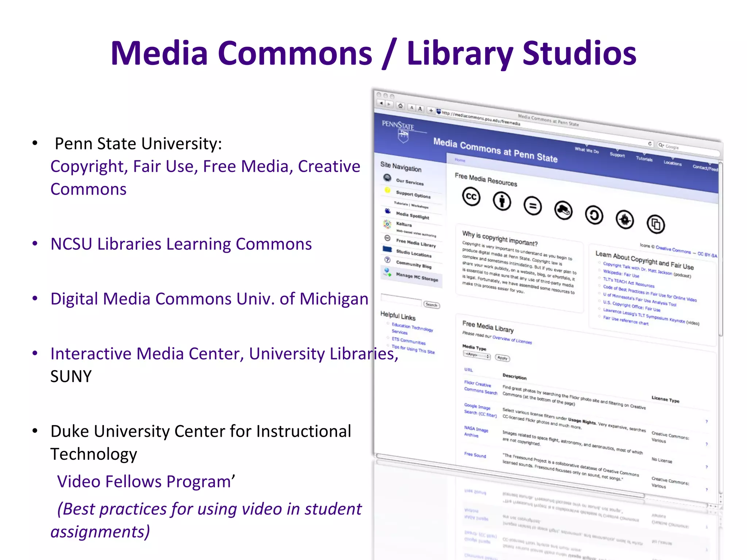Viewport: 747px width, 560px height.
Task: Click the browser back arrow button
Action: [x=381, y=103]
